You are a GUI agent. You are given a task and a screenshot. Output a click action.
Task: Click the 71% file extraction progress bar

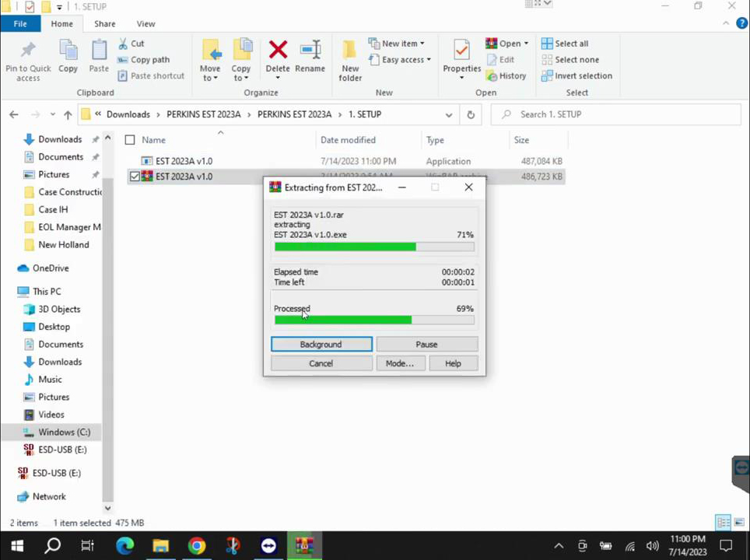point(374,247)
